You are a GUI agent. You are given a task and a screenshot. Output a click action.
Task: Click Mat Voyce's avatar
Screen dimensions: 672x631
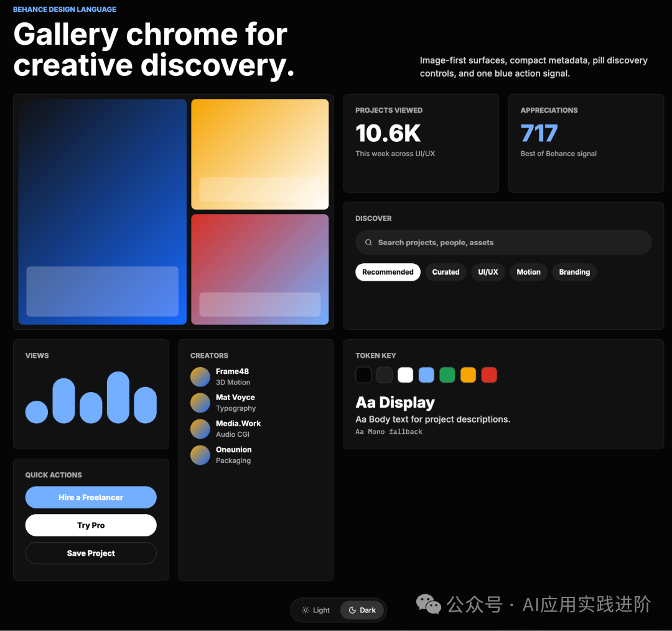pos(200,403)
